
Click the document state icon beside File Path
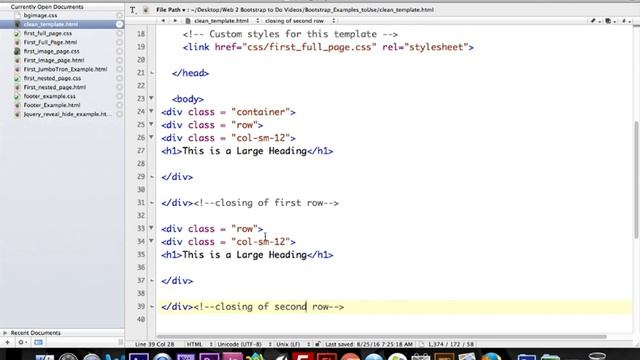(x=146, y=10)
